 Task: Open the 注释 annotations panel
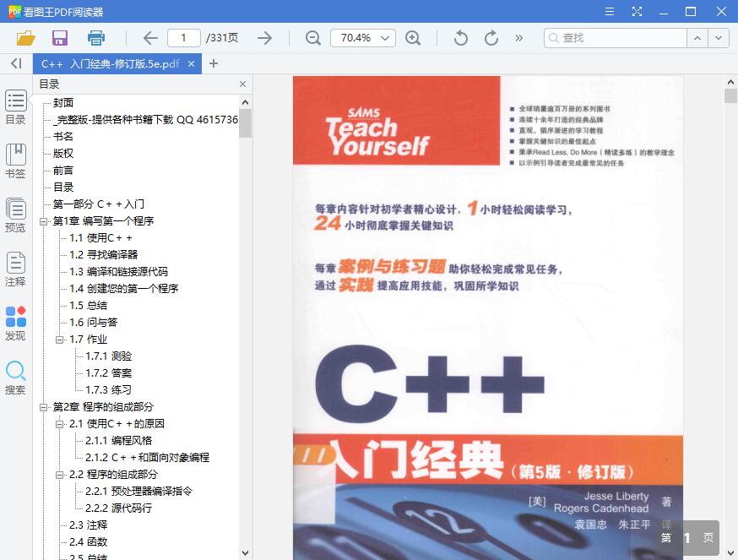[15, 269]
